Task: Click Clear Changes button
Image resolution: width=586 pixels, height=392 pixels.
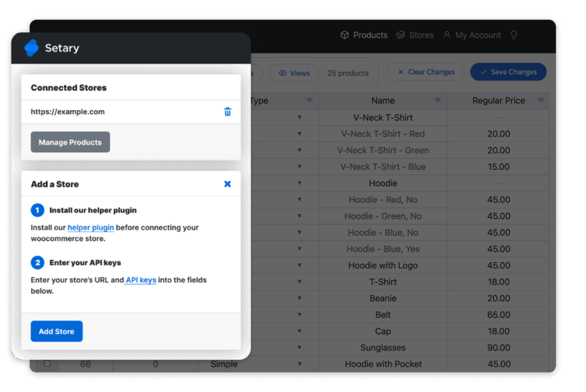Action: click(426, 71)
